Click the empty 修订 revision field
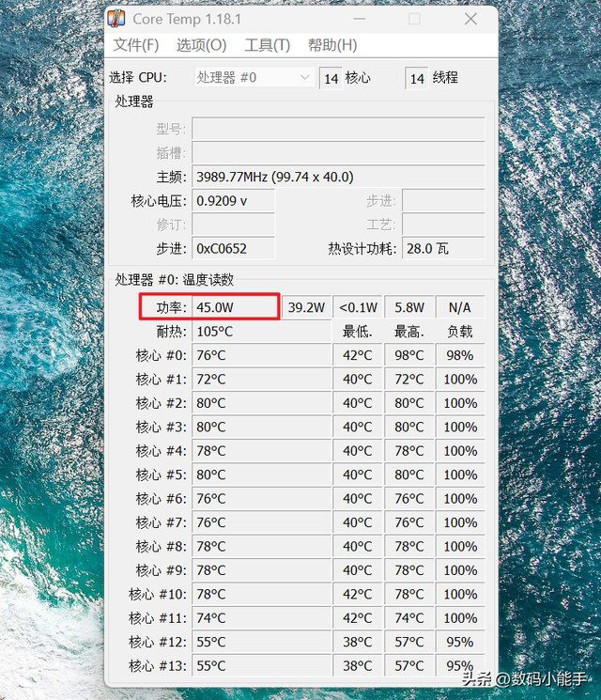Screen dimensions: 601x700 pos(233,225)
